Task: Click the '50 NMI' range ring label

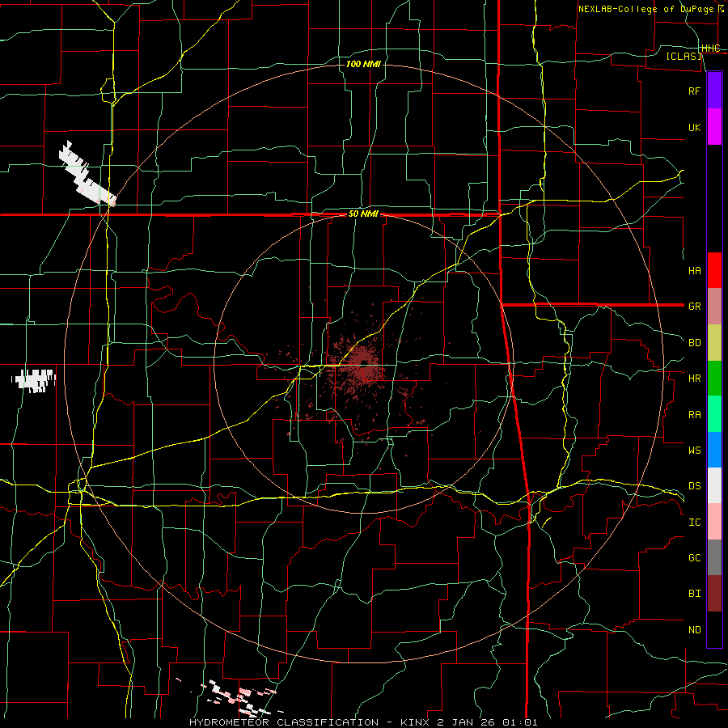Action: pyautogui.click(x=363, y=214)
